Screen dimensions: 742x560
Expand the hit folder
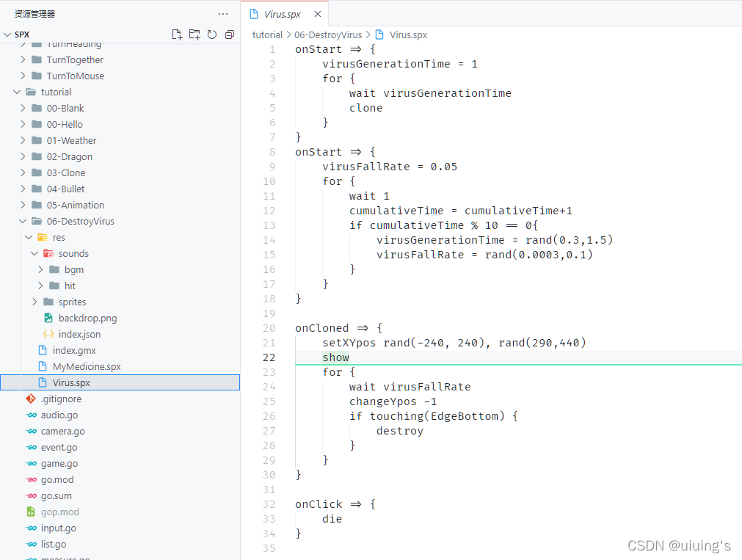click(x=40, y=286)
